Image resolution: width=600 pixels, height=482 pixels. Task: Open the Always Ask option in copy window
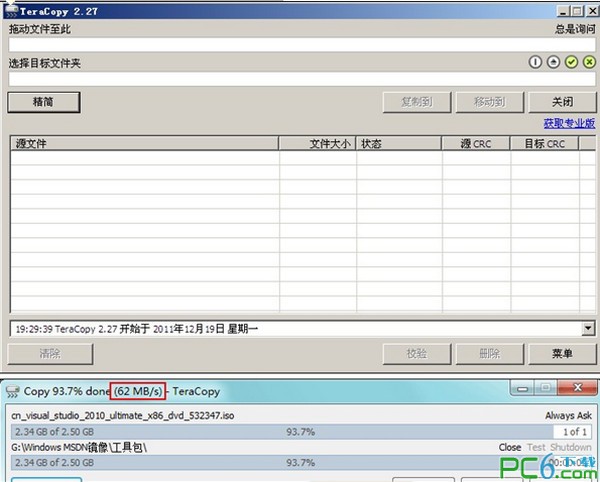coord(568,415)
